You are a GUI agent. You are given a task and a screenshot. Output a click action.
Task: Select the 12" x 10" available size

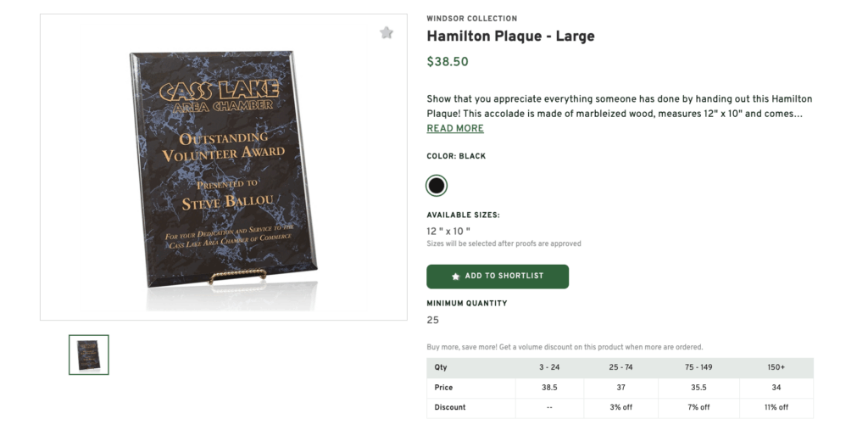pyautogui.click(x=448, y=231)
